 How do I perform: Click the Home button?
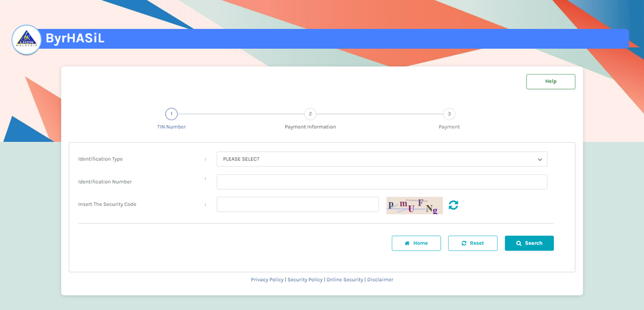416,243
